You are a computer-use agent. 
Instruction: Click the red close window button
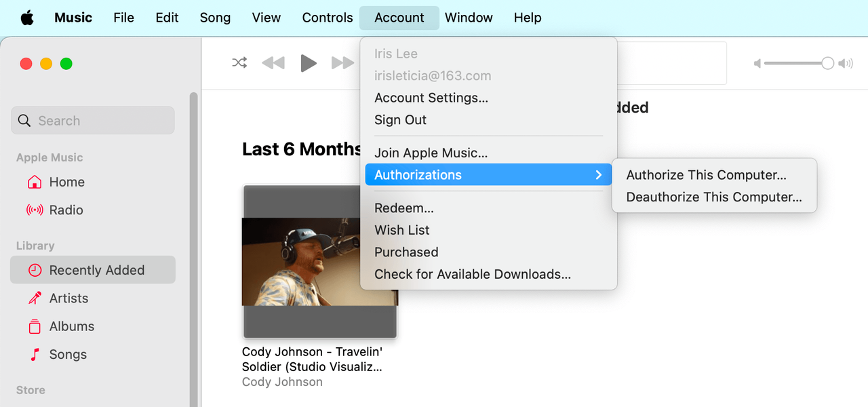(x=26, y=64)
